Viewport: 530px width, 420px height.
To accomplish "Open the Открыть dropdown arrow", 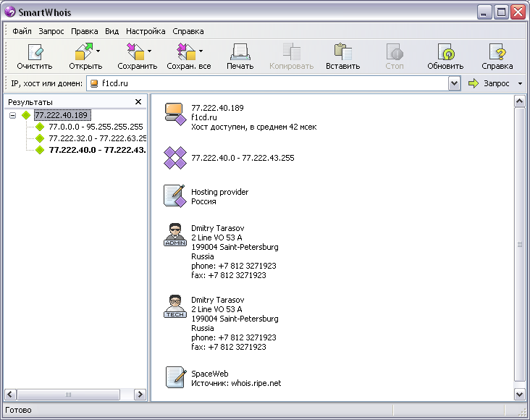I will tap(98, 51).
